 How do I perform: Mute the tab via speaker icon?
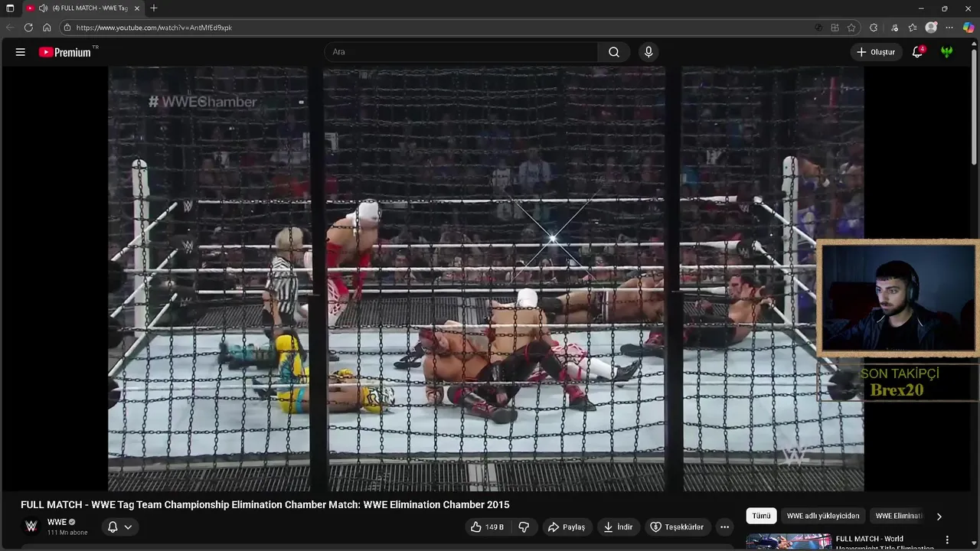(44, 8)
